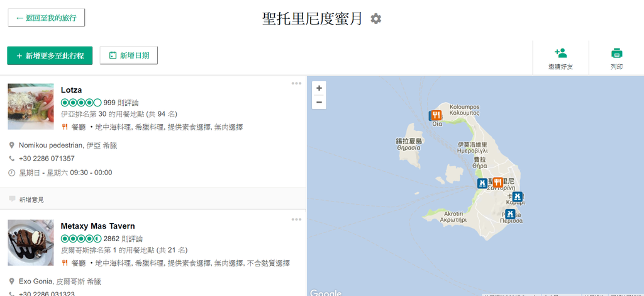Click 新增更多至此行程 button
644x296 pixels.
[50, 55]
